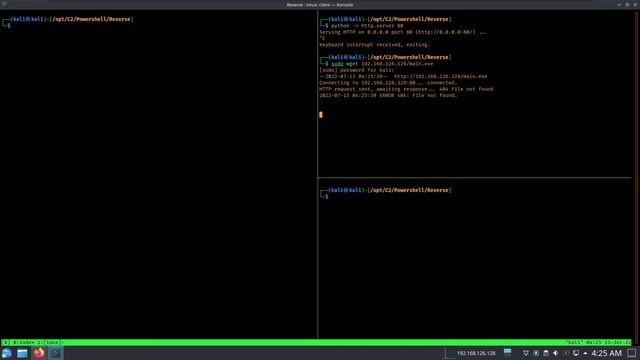
Task: Click the 'python -m http.server 80' command line
Action: click(x=367, y=26)
